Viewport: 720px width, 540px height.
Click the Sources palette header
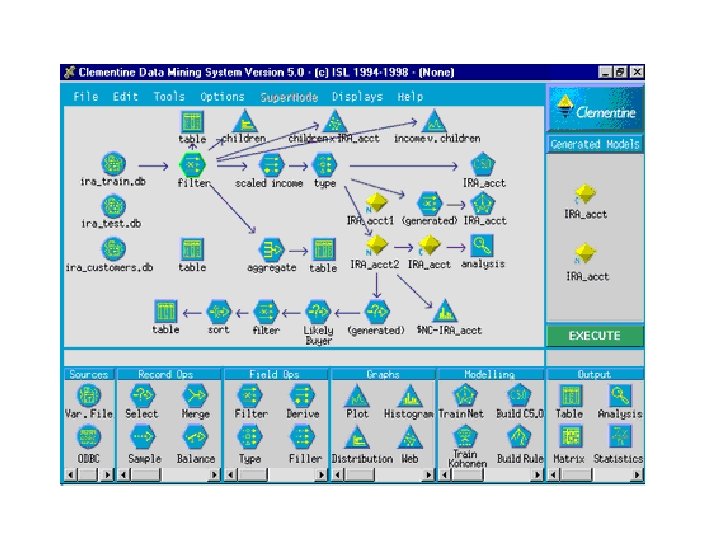(x=89, y=374)
